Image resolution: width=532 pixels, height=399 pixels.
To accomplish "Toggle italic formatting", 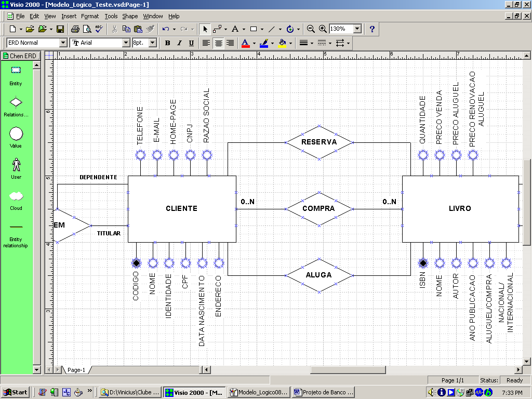I will 179,43.
